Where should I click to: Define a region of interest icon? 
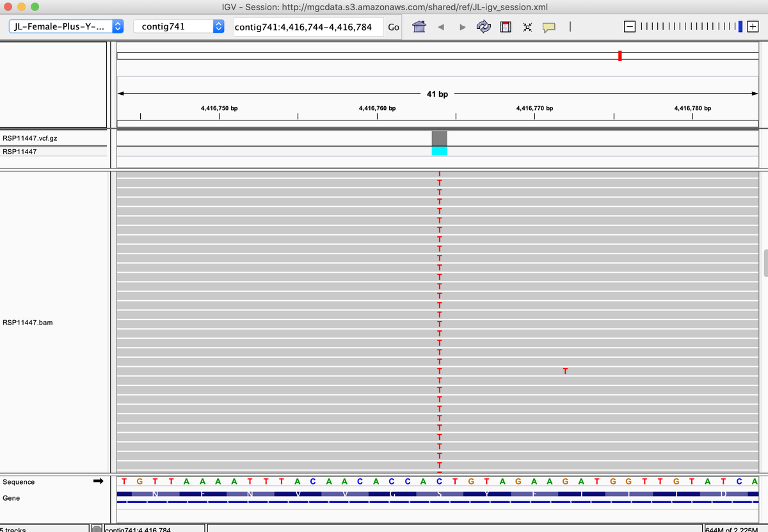506,27
